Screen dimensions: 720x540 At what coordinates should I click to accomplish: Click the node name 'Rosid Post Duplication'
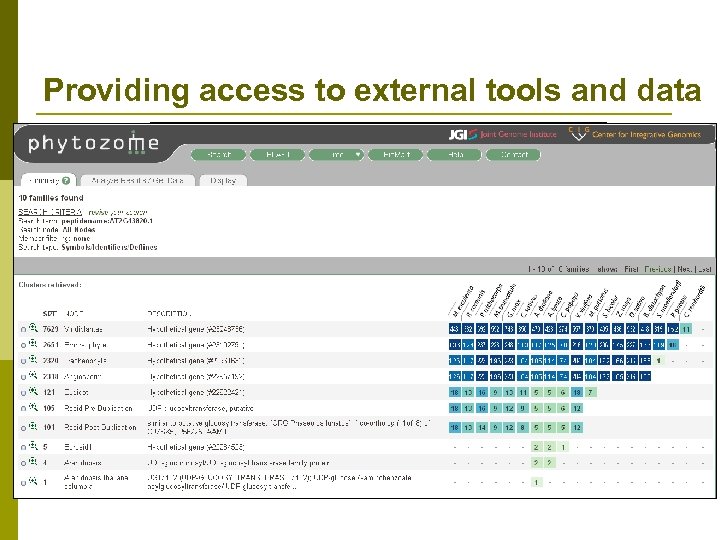pyautogui.click(x=100, y=428)
